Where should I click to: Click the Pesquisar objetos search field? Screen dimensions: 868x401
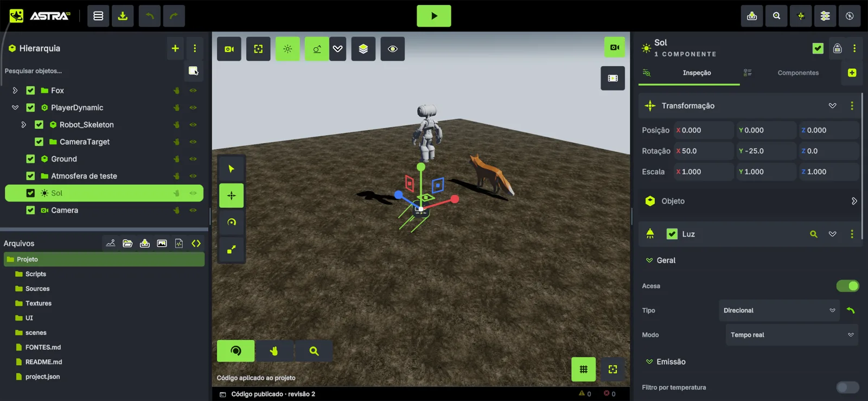pos(92,71)
